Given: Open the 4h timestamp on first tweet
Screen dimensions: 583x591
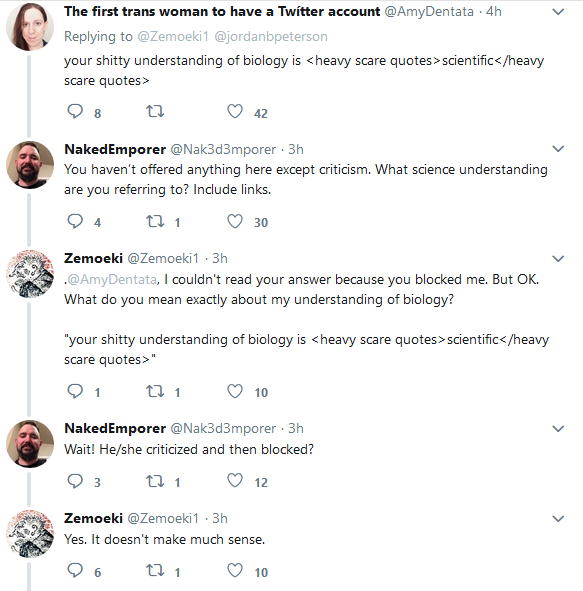Looking at the screenshot, I should tap(494, 12).
